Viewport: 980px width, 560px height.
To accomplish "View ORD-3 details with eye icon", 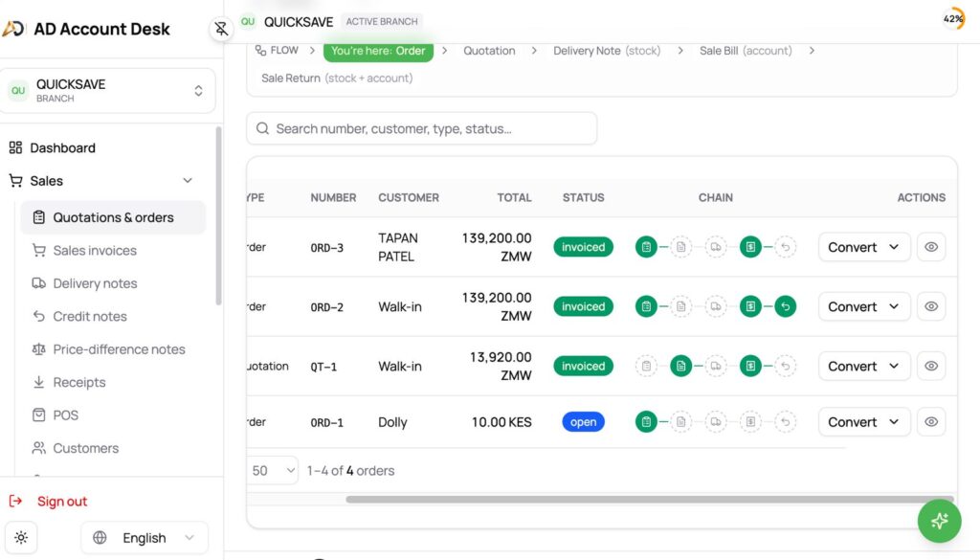I will (931, 247).
